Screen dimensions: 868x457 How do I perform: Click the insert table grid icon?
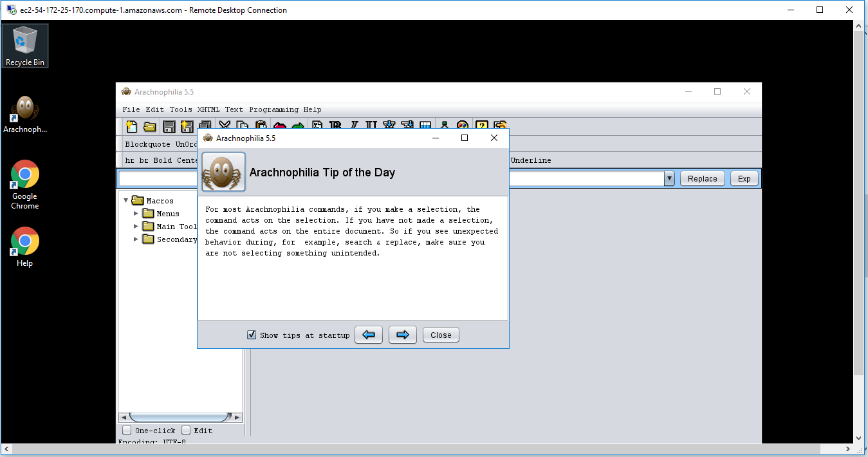coord(425,127)
